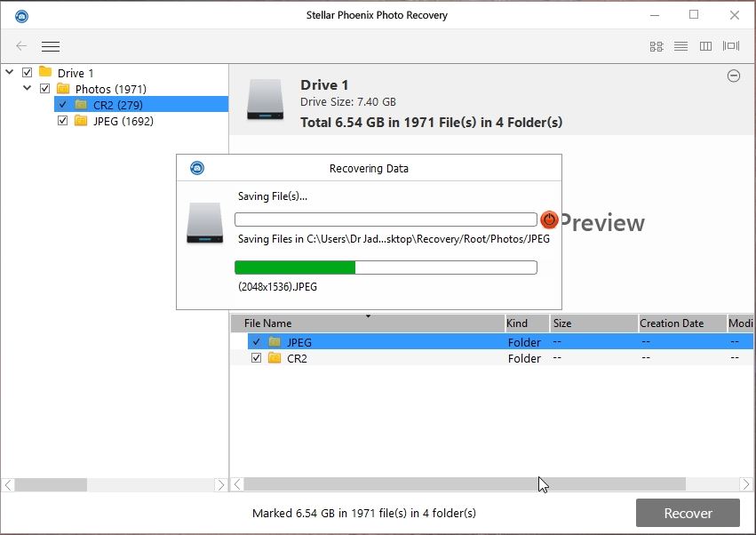This screenshot has width=756, height=535.
Task: Toggle the Photos (1971) folder checkbox
Action: coord(45,89)
